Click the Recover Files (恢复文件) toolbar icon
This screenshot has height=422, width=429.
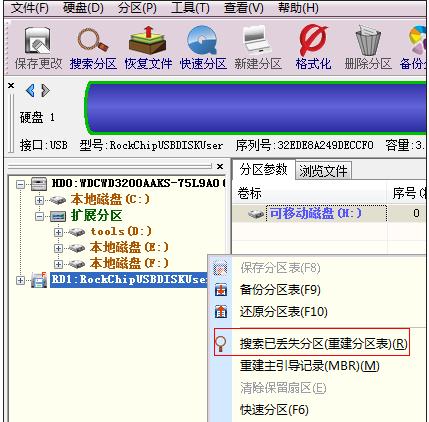(x=148, y=41)
